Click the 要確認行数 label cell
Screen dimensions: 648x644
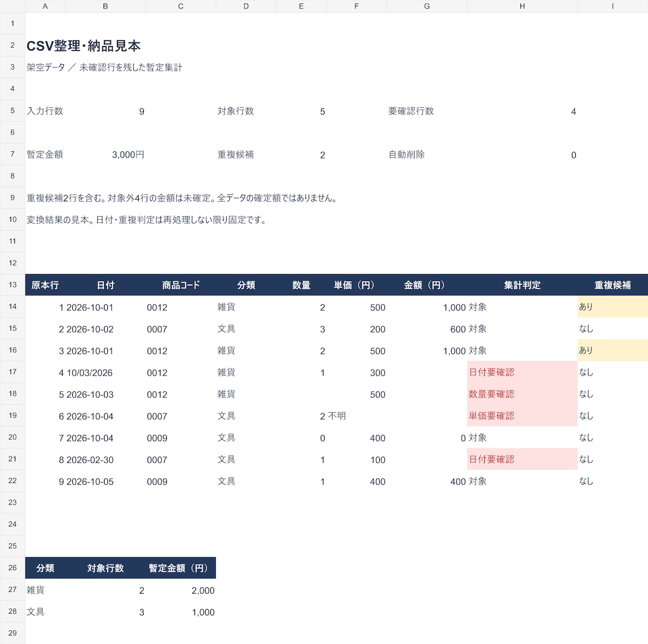click(411, 111)
